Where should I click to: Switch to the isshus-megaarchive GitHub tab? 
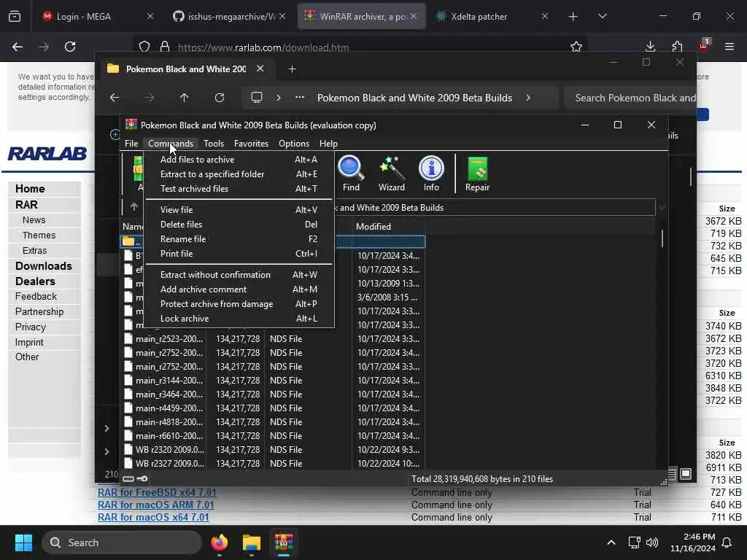(229, 17)
